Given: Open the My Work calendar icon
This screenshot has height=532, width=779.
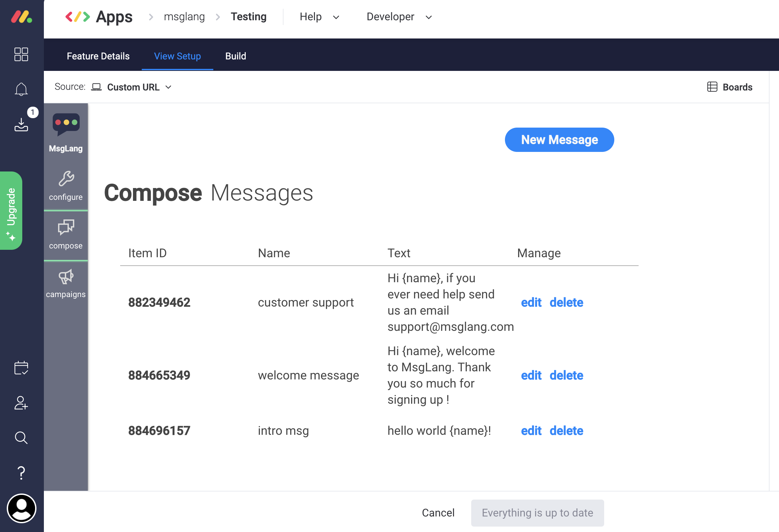Looking at the screenshot, I should pos(21,368).
